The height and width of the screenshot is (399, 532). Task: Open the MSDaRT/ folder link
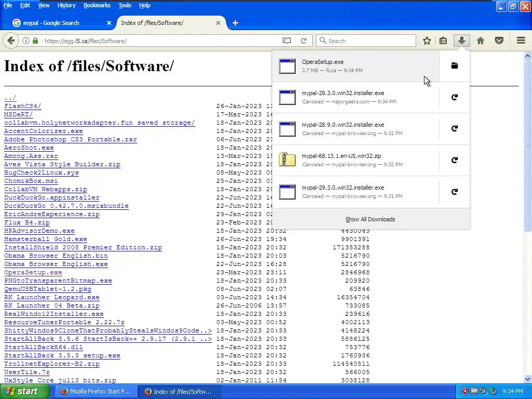18,114
